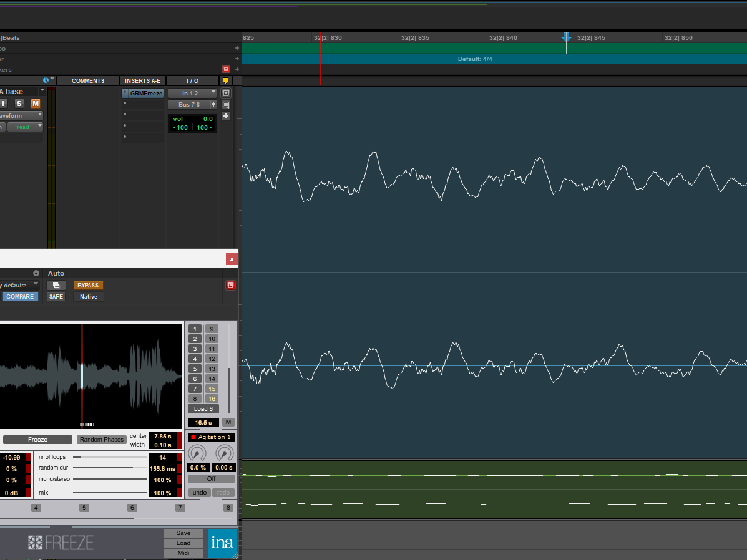
Task: Open the In 1-2 input selector
Action: [x=192, y=94]
